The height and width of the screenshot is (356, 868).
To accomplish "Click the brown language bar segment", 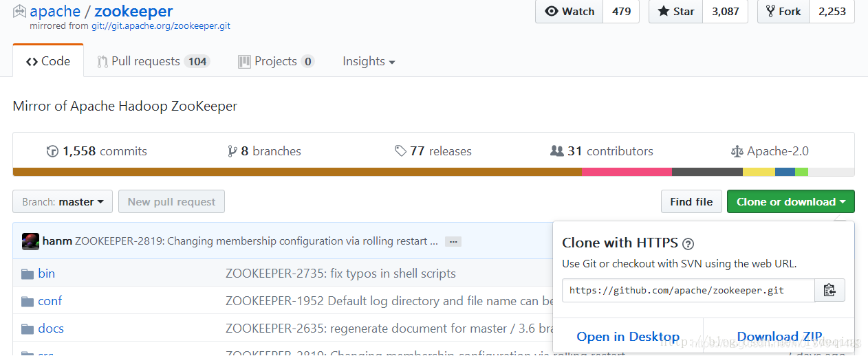I will coord(297,172).
